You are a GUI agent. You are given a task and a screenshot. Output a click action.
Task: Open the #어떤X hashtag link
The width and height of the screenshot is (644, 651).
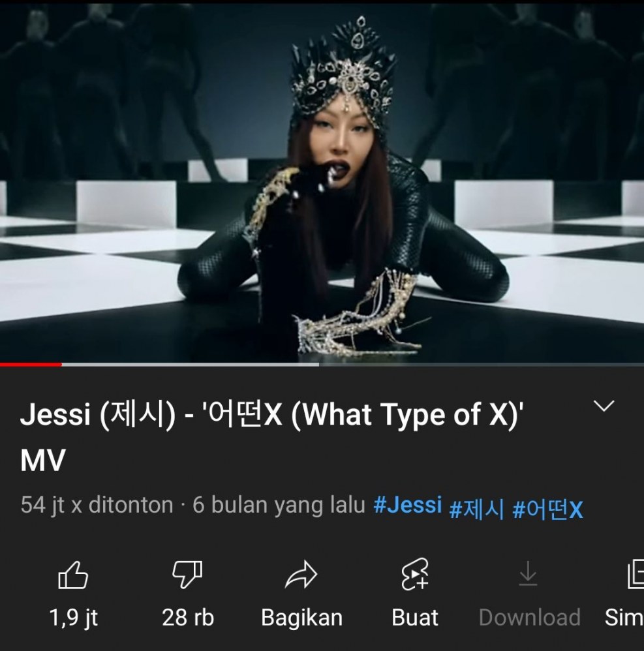pos(547,509)
